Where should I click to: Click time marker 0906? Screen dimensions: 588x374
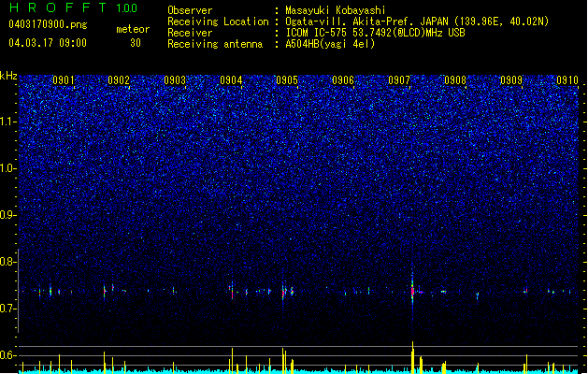click(x=343, y=80)
